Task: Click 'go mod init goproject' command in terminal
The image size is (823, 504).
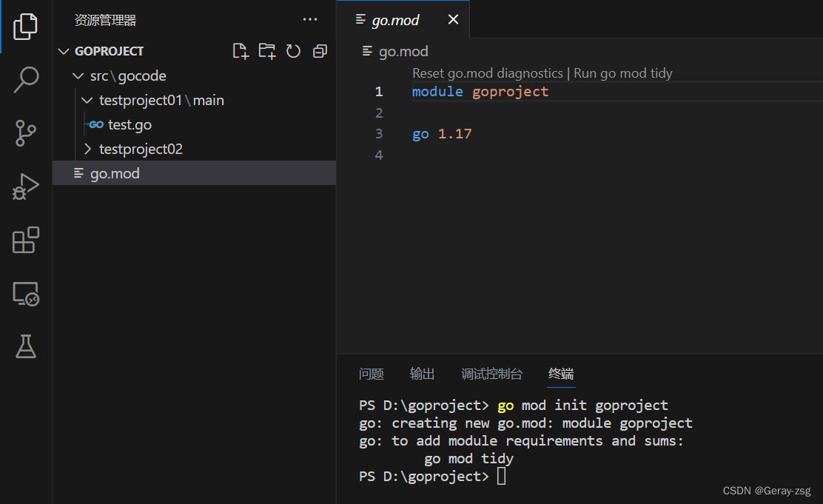Action: [582, 406]
